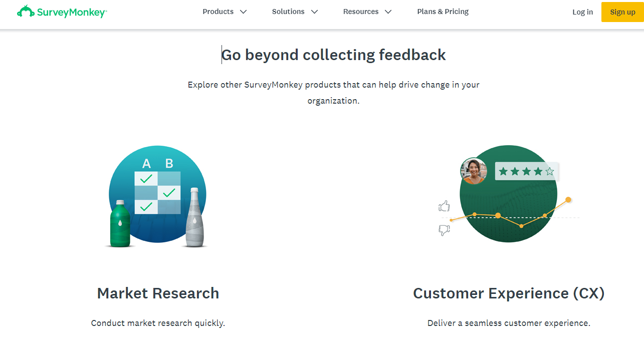The height and width of the screenshot is (341, 644).
Task: Click the Customer Experience green circle illustration
Action: point(508,194)
